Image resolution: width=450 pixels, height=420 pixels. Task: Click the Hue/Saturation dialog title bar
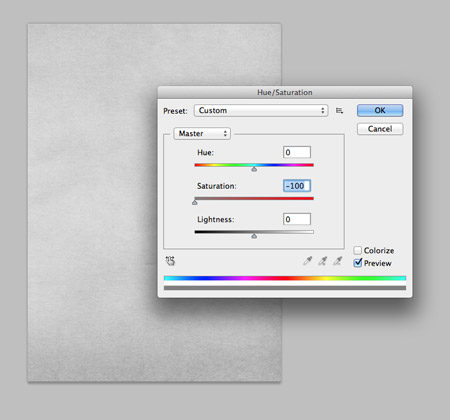285,92
